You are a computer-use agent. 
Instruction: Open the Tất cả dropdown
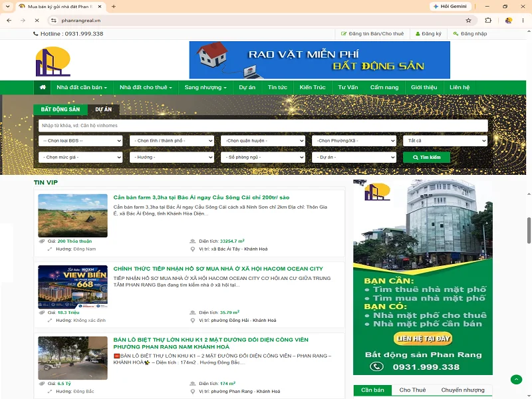point(445,140)
